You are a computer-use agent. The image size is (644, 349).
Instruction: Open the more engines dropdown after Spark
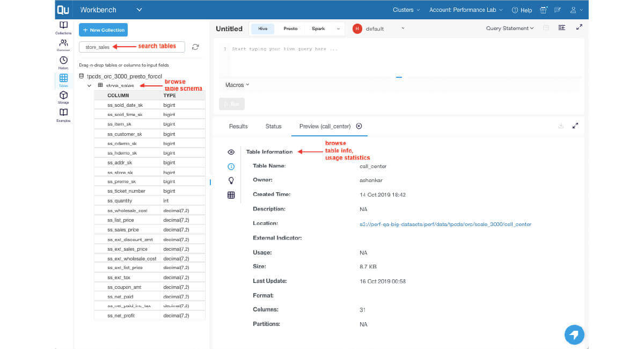click(338, 28)
